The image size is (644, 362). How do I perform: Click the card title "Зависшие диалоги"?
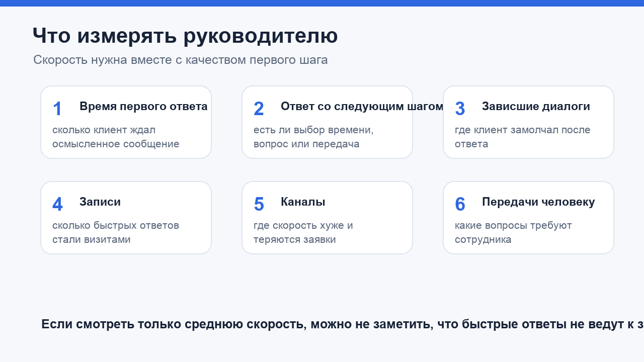click(x=536, y=107)
